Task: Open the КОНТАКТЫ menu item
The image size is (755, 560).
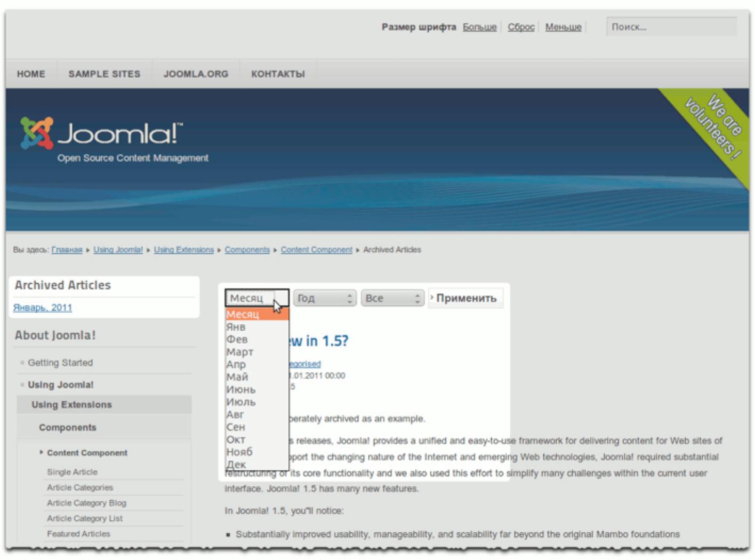Action: (x=278, y=74)
